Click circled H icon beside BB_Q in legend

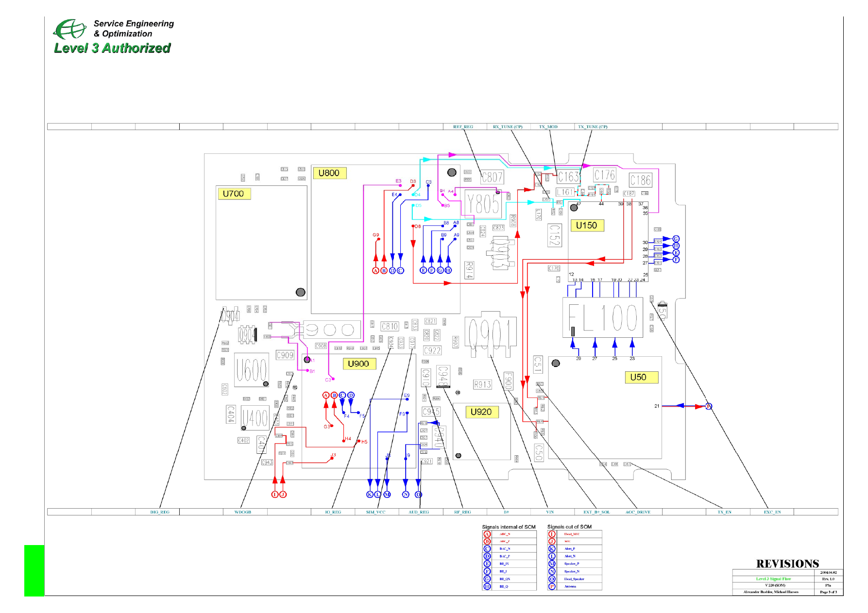[x=487, y=586]
